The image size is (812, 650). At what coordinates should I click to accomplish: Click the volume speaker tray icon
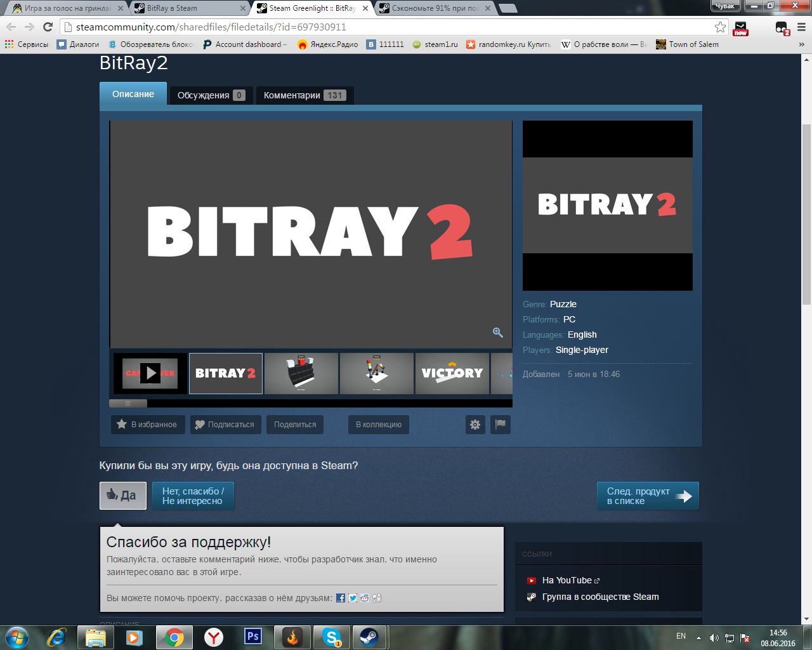(714, 638)
